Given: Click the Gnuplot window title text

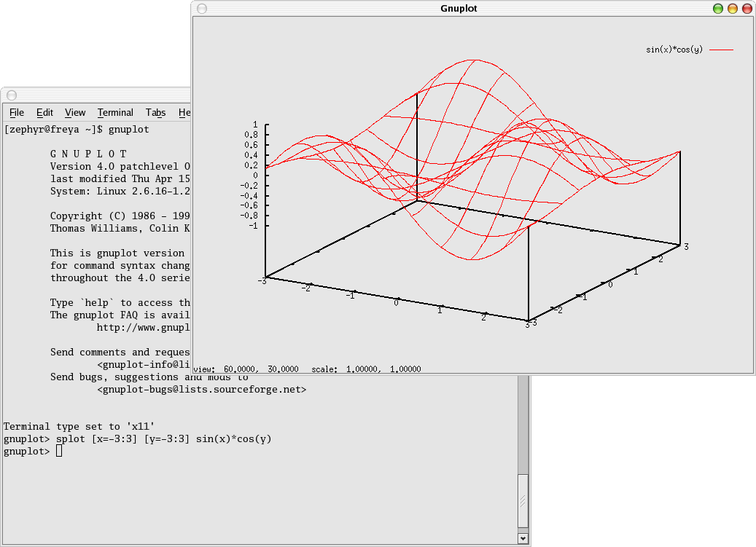Looking at the screenshot, I should 459,9.
